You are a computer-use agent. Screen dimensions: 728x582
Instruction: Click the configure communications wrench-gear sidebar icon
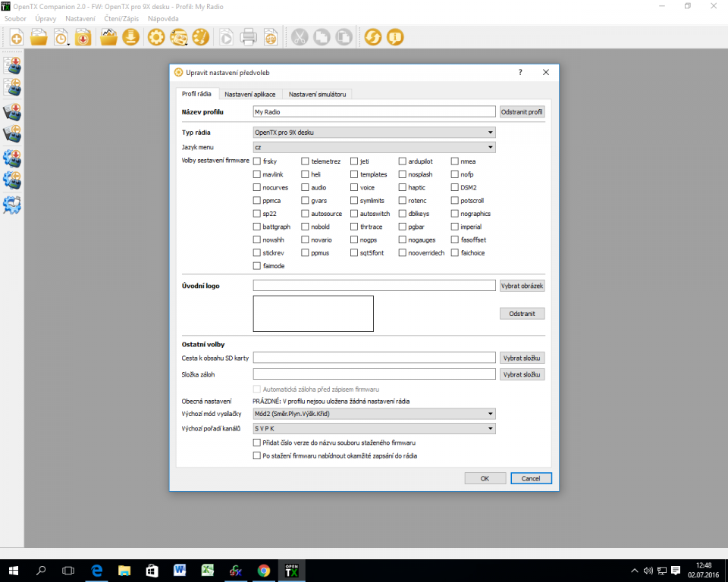pos(12,205)
